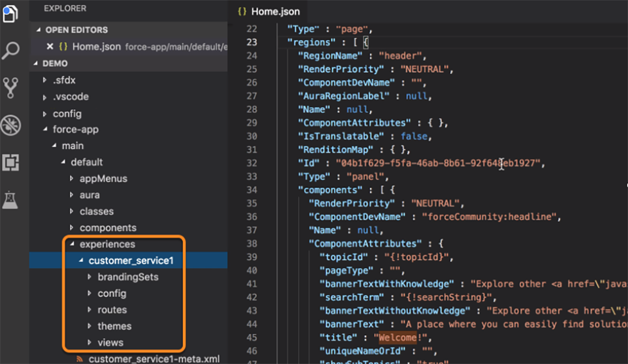This screenshot has height=364, width=628.
Task: Collapse the default folder arrow
Action: (x=63, y=162)
